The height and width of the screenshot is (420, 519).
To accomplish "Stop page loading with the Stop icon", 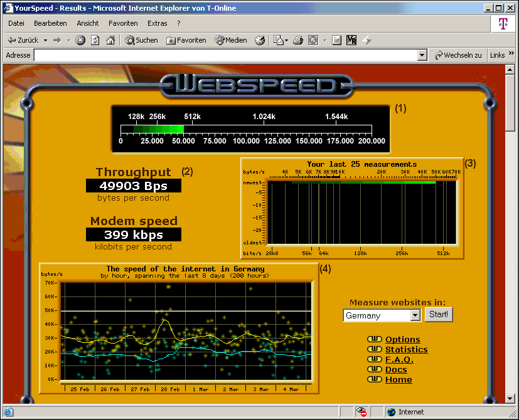I will pyautogui.click(x=80, y=40).
